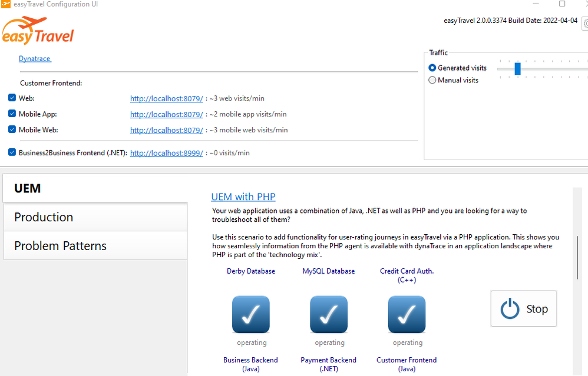Image resolution: width=588 pixels, height=376 pixels.
Task: Uncheck the Business2Business Frontend checkbox
Action: coord(12,152)
